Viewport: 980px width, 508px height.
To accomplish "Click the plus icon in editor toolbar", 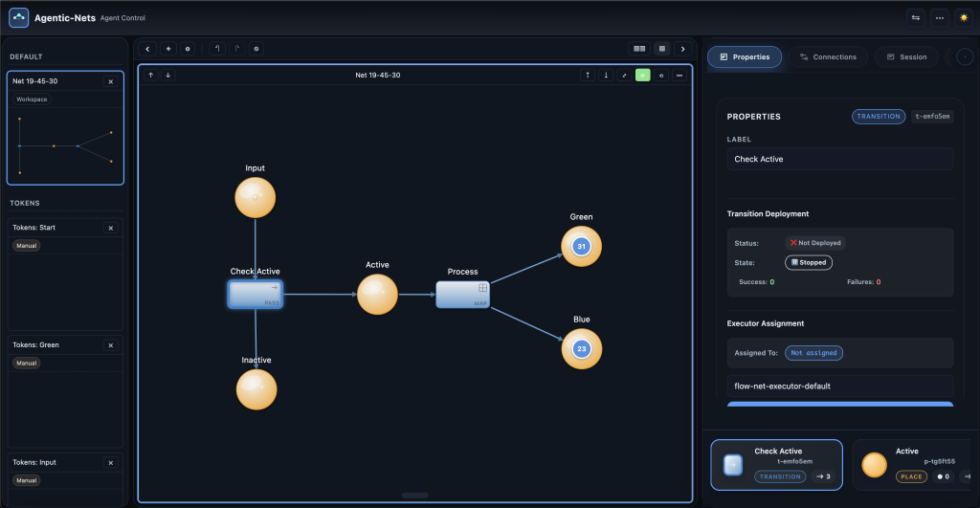I will click(167, 49).
